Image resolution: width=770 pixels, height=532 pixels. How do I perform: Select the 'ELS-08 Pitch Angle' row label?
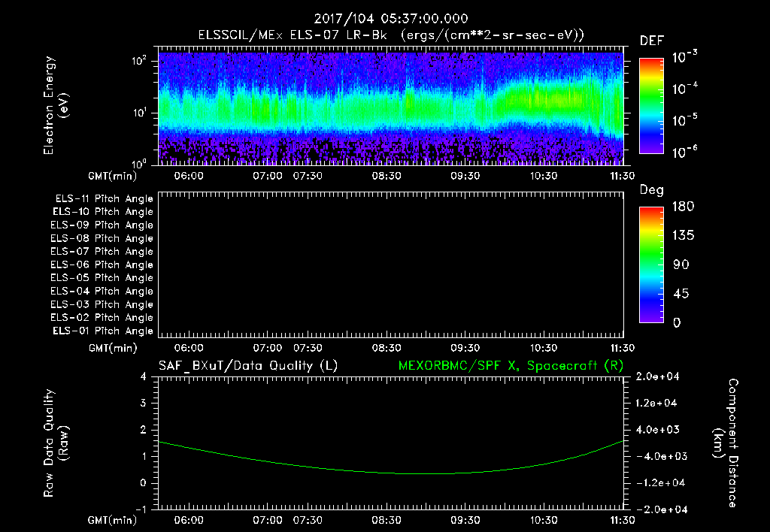[x=102, y=238]
